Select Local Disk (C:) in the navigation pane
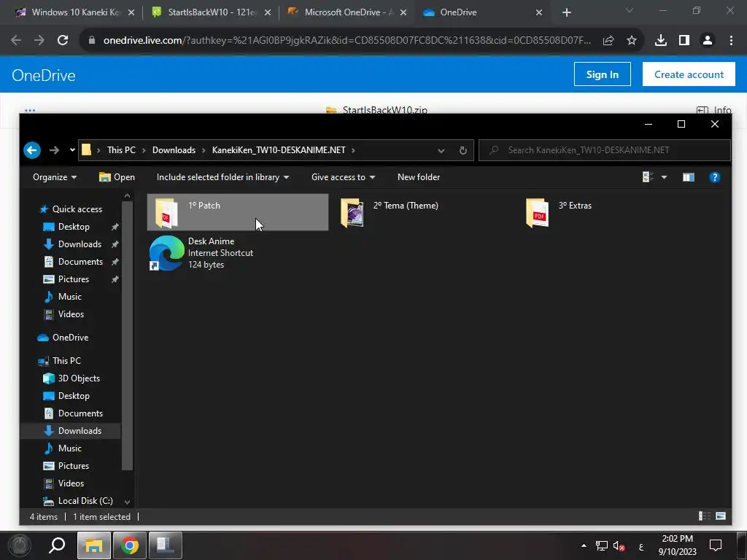This screenshot has height=560, width=747. [x=85, y=501]
